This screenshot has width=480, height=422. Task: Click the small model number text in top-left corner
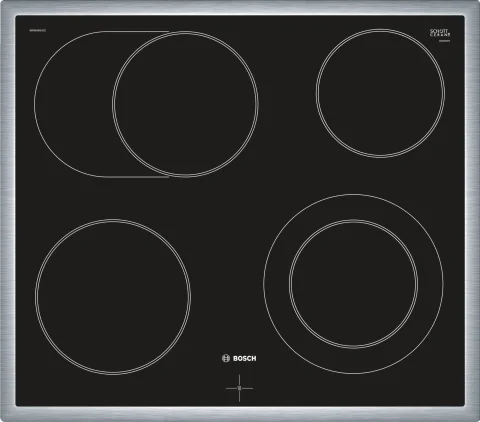pyautogui.click(x=38, y=30)
